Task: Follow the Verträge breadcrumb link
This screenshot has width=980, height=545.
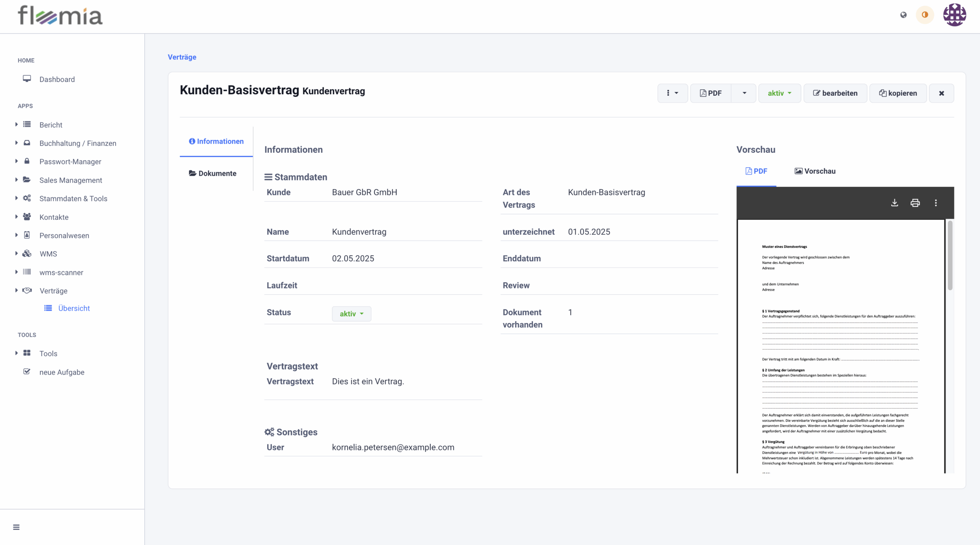Action: pyautogui.click(x=182, y=57)
